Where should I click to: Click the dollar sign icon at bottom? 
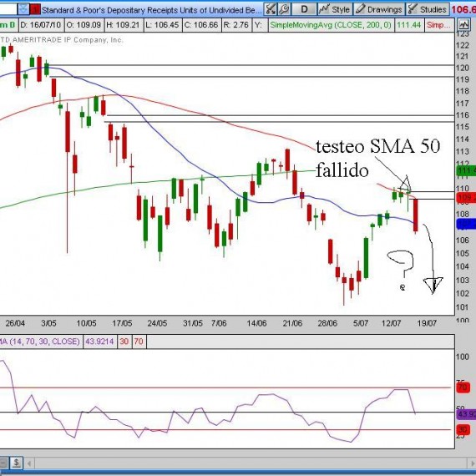tap(17, 463)
